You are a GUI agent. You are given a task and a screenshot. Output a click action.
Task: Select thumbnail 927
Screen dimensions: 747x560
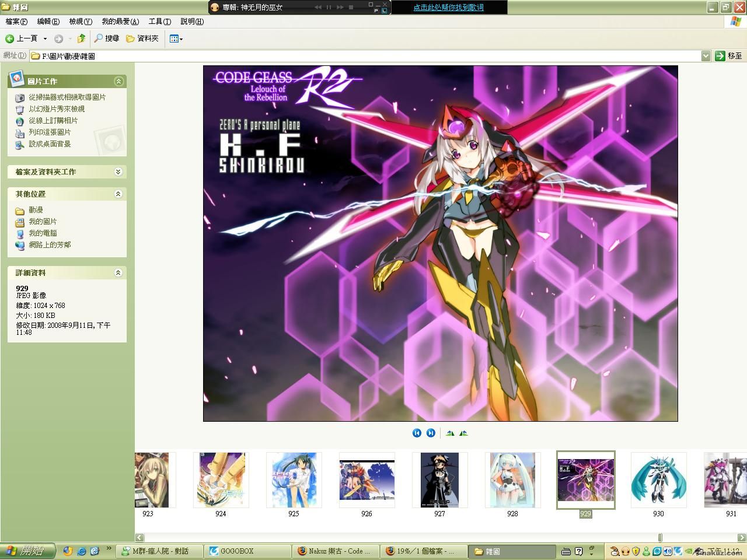click(x=439, y=480)
